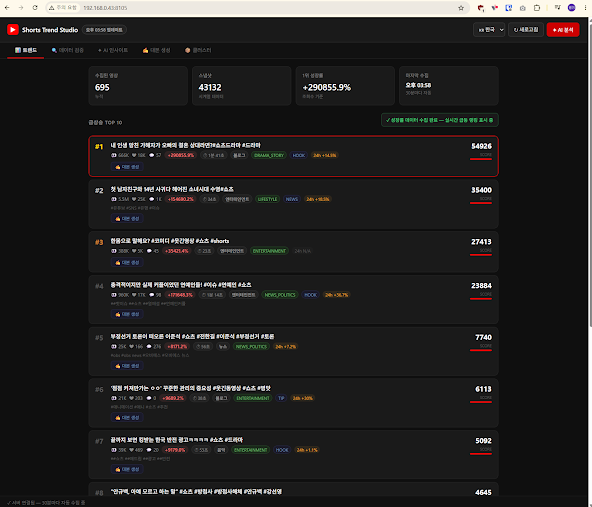Select the 대본 생성 tab
The height and width of the screenshot is (507, 592).
(x=156, y=50)
